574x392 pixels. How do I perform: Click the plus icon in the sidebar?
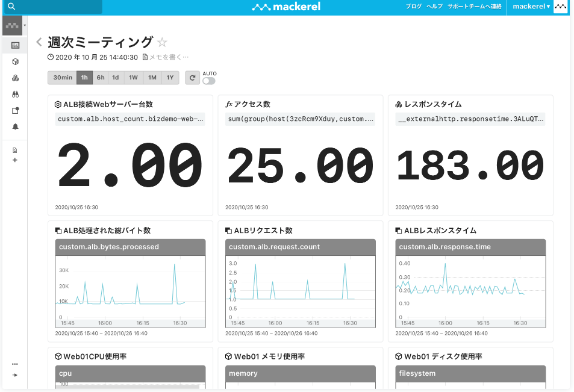pyautogui.click(x=15, y=160)
